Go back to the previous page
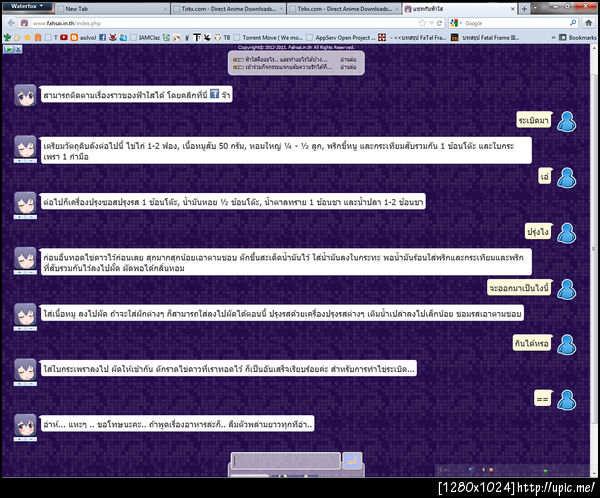 (11, 23)
